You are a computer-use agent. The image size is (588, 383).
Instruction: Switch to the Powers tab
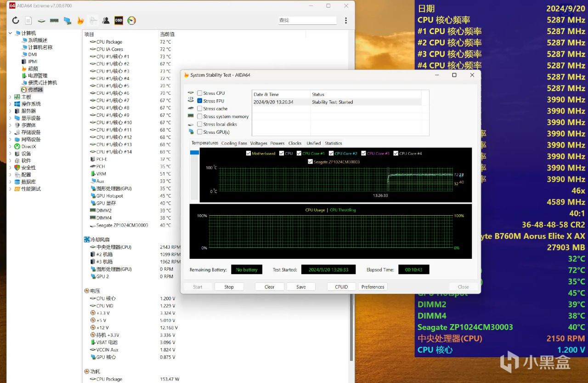point(277,143)
